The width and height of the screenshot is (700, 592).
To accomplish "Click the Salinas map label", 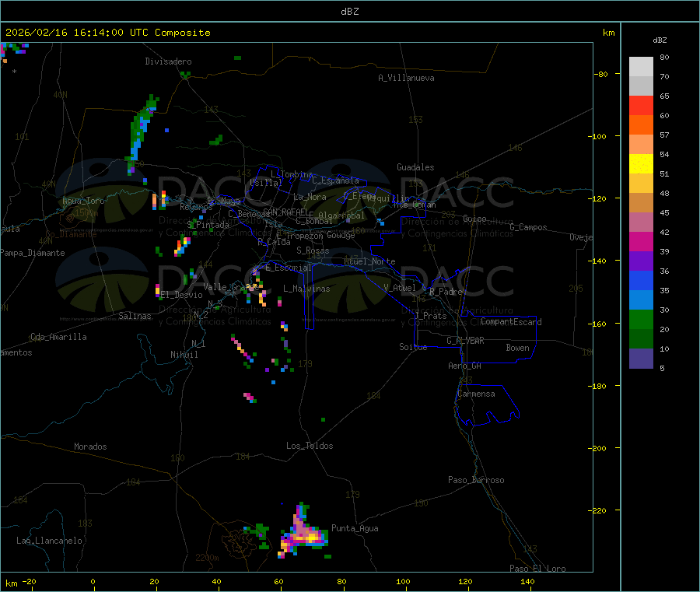I will [135, 316].
